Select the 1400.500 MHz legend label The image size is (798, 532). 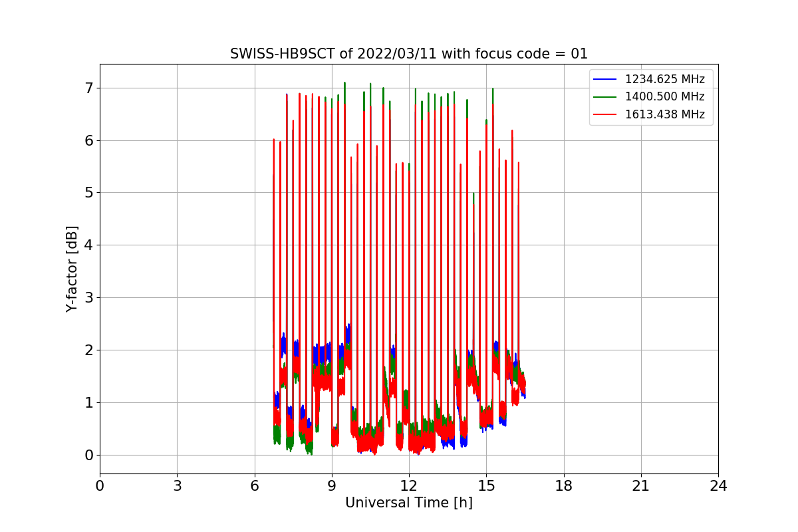click(x=664, y=96)
